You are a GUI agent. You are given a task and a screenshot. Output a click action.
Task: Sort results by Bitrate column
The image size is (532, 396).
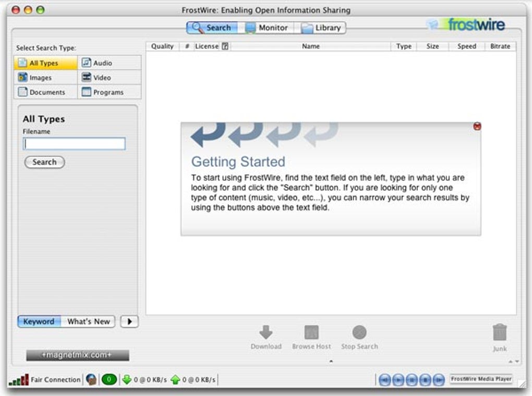(500, 46)
